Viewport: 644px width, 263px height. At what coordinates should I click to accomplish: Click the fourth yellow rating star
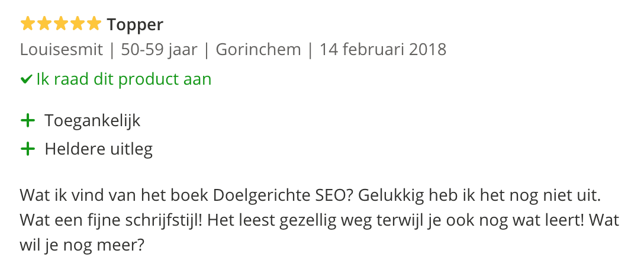(x=78, y=24)
